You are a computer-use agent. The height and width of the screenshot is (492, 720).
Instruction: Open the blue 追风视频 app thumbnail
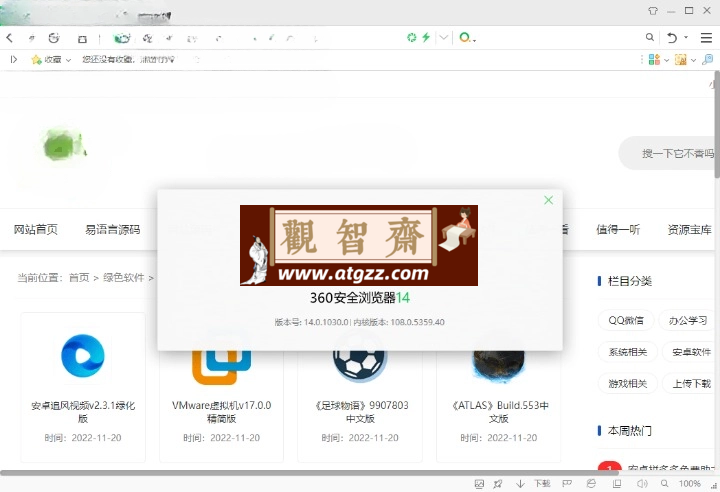83,356
